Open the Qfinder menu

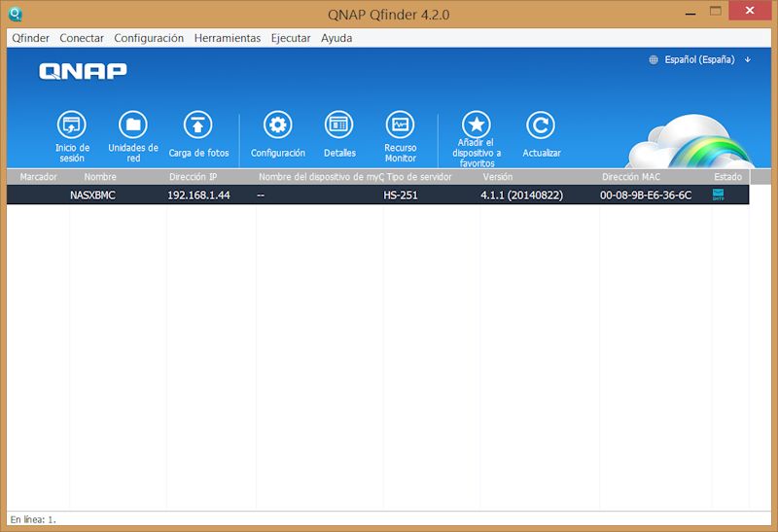click(x=31, y=38)
